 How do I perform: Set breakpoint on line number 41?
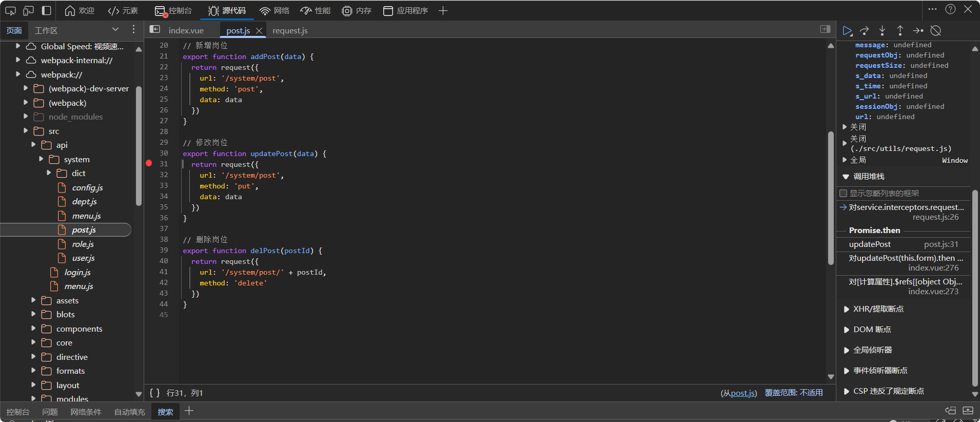(164, 272)
